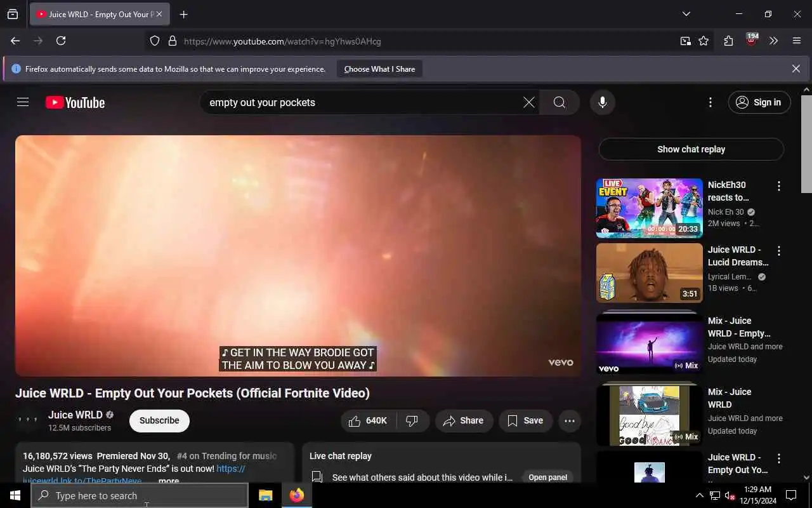
Task: Open File Explorer from the taskbar
Action: coord(265,495)
